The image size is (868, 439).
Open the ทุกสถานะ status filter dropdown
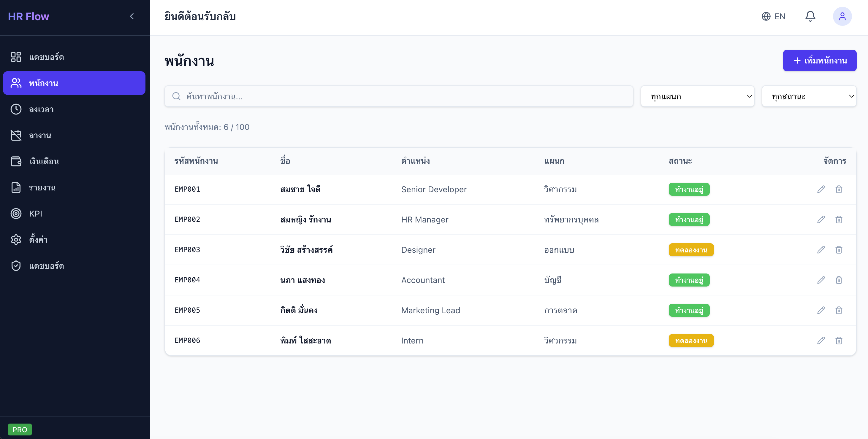click(809, 96)
